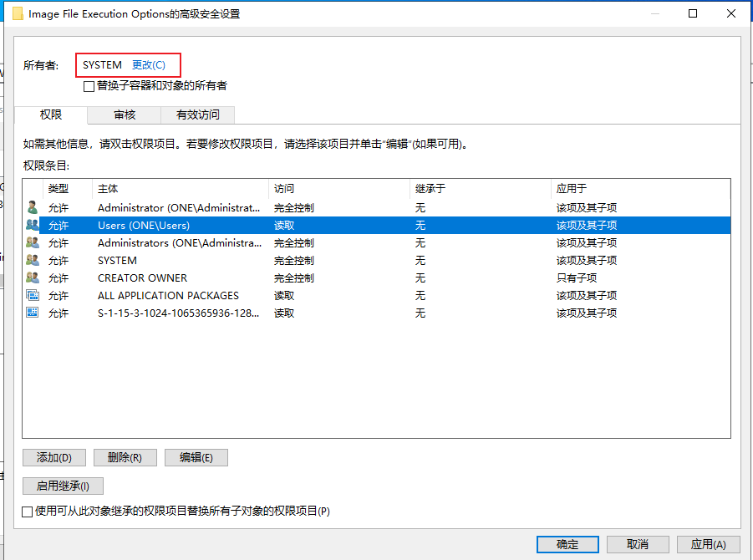
Task: Select the SYSTEM permission entry
Action: point(376,260)
